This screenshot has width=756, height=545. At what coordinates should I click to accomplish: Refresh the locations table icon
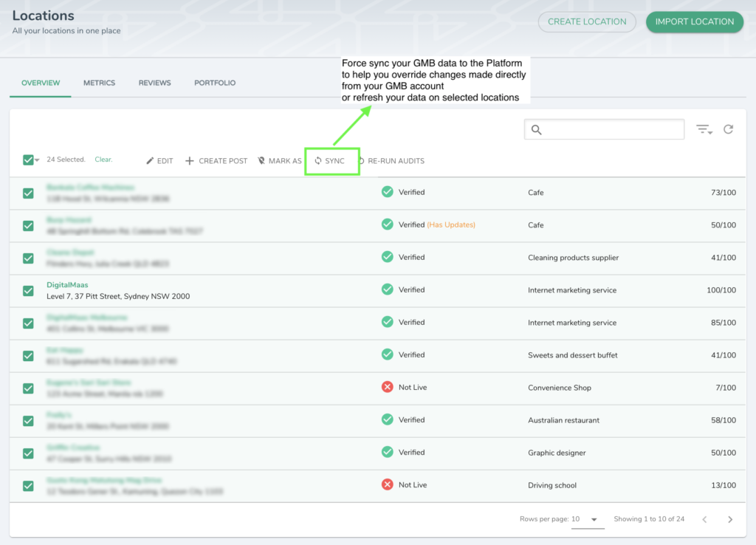coord(729,129)
